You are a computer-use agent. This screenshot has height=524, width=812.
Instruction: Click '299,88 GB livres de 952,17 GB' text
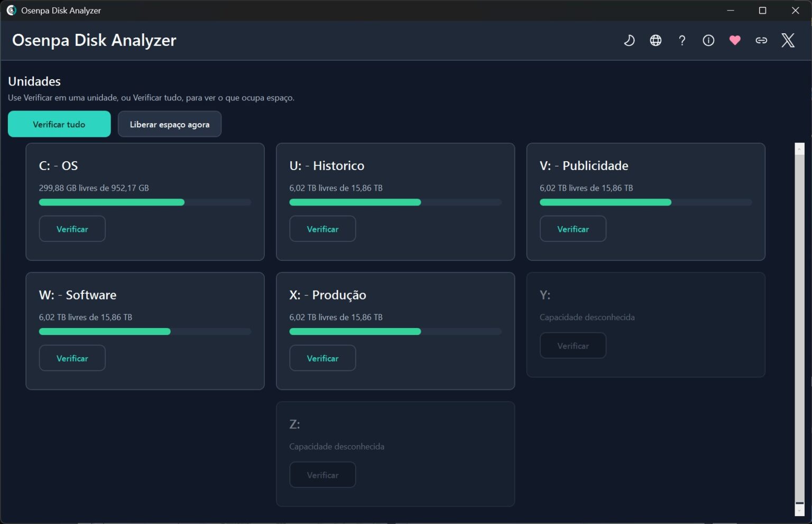click(x=94, y=188)
